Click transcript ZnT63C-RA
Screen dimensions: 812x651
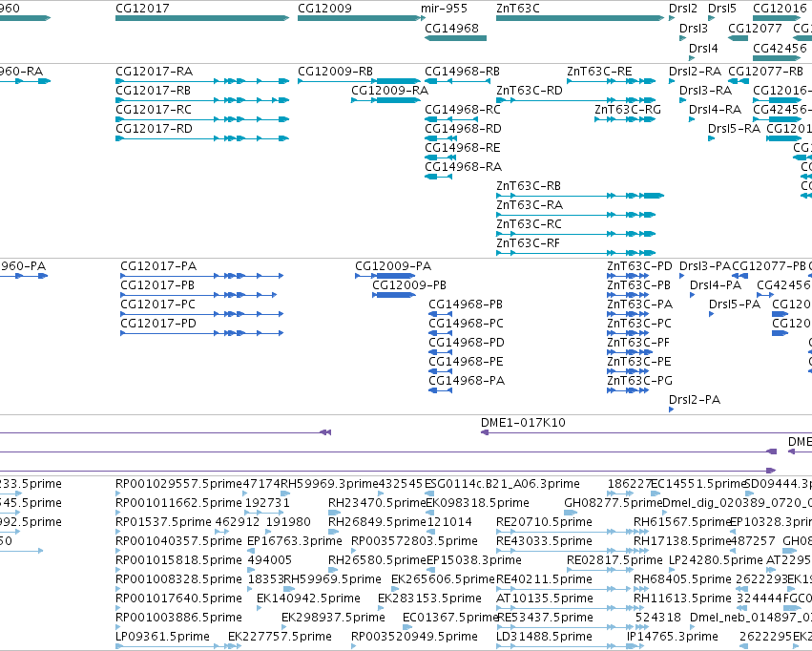(576, 215)
